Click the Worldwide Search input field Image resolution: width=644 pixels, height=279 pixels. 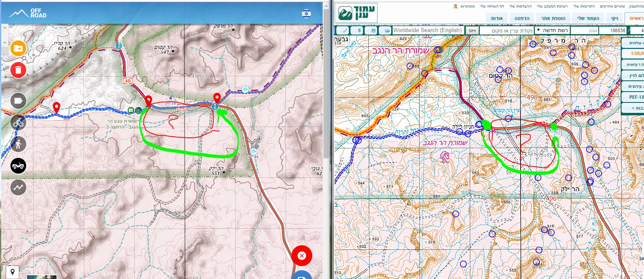[x=427, y=30]
